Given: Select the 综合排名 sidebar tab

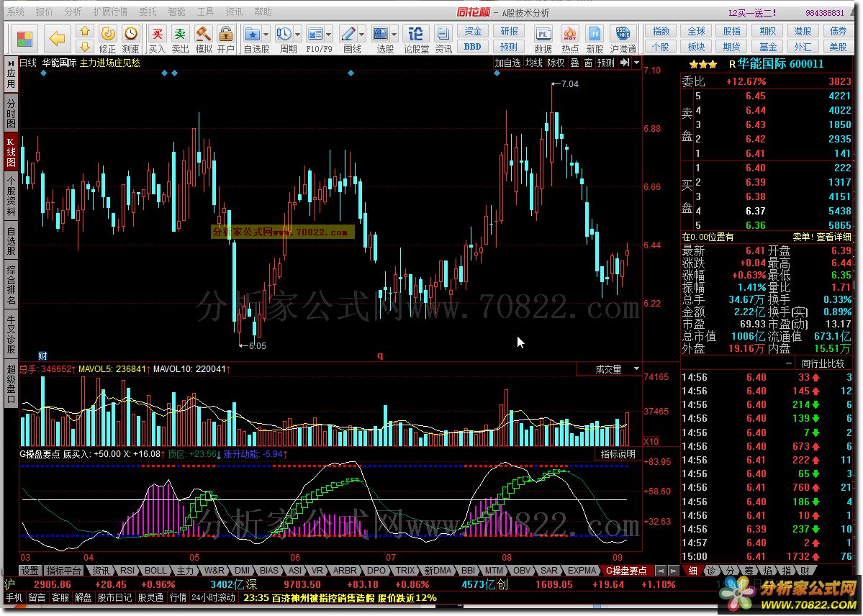Looking at the screenshot, I should [11, 284].
